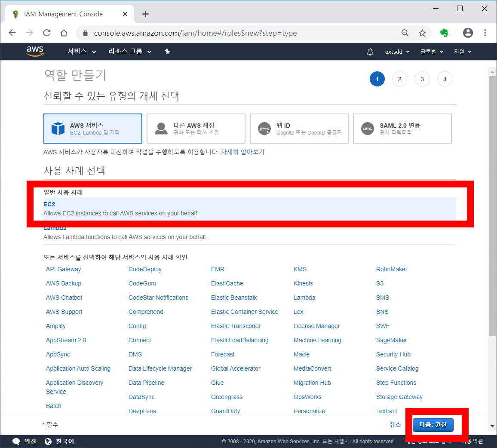This screenshot has width=497, height=448.
Task: Select Kinesis service
Action: (x=303, y=283)
